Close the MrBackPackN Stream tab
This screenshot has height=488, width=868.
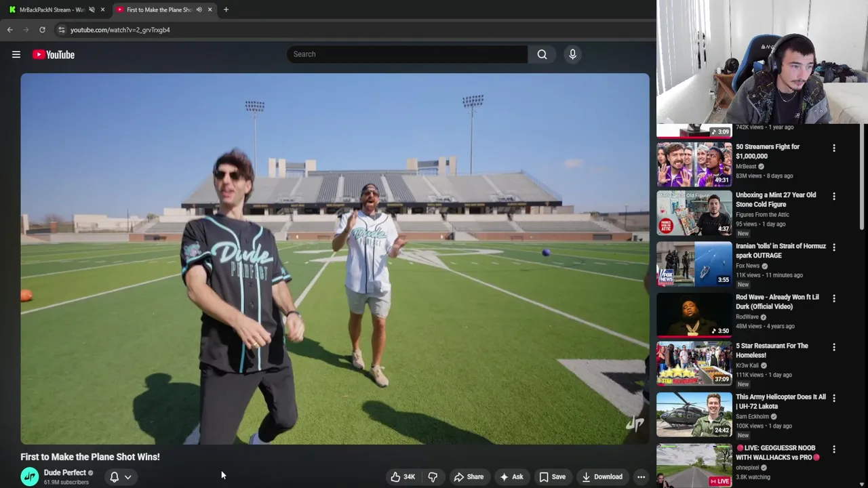tap(102, 9)
